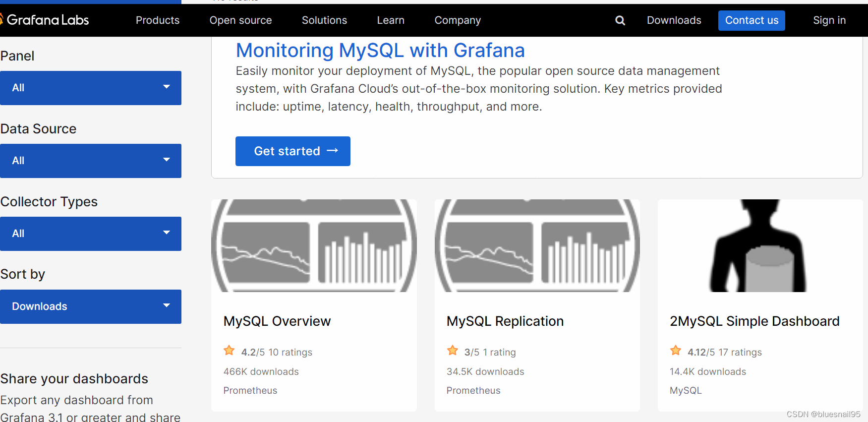Click Share your dashboards heading
Screen dimensions: 868x422
[x=74, y=379]
